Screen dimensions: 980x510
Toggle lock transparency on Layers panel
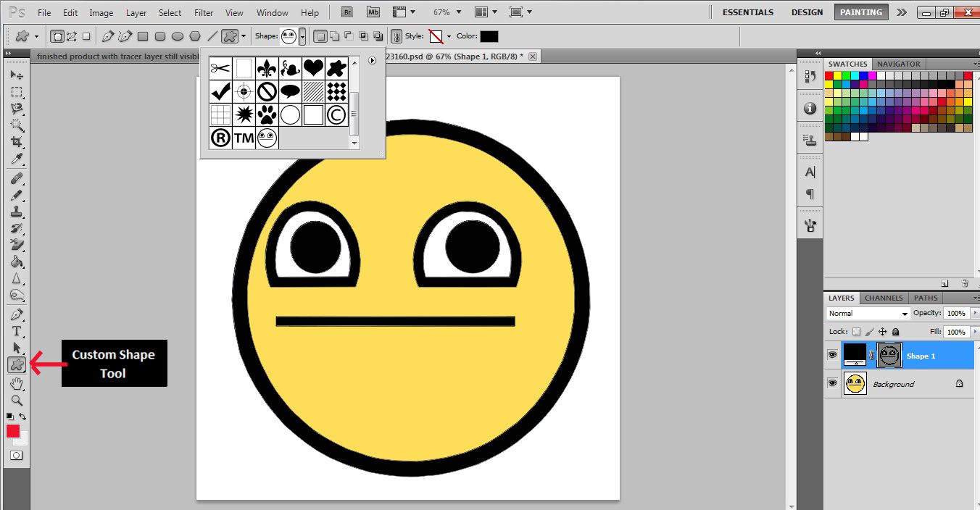click(856, 331)
